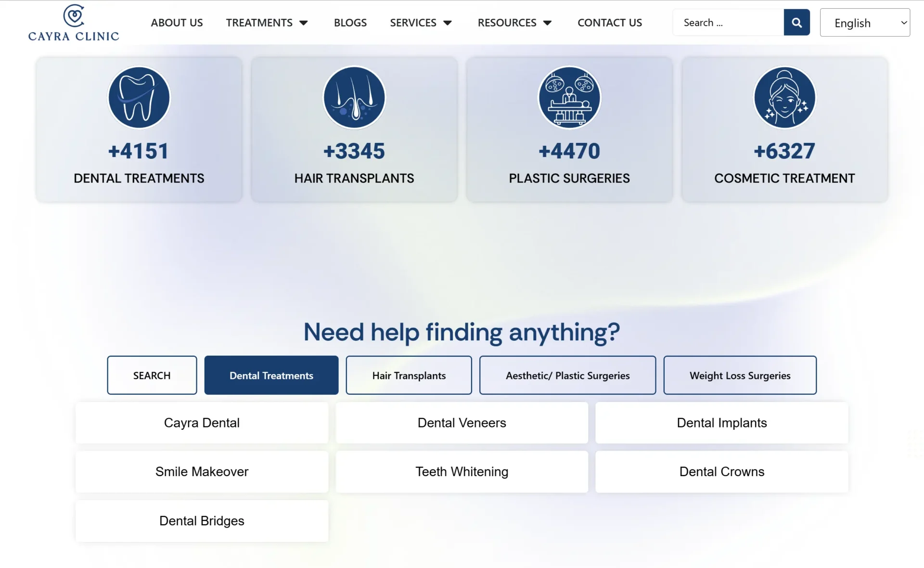Expand the Services dropdown menu
The height and width of the screenshot is (568, 924).
tap(447, 23)
